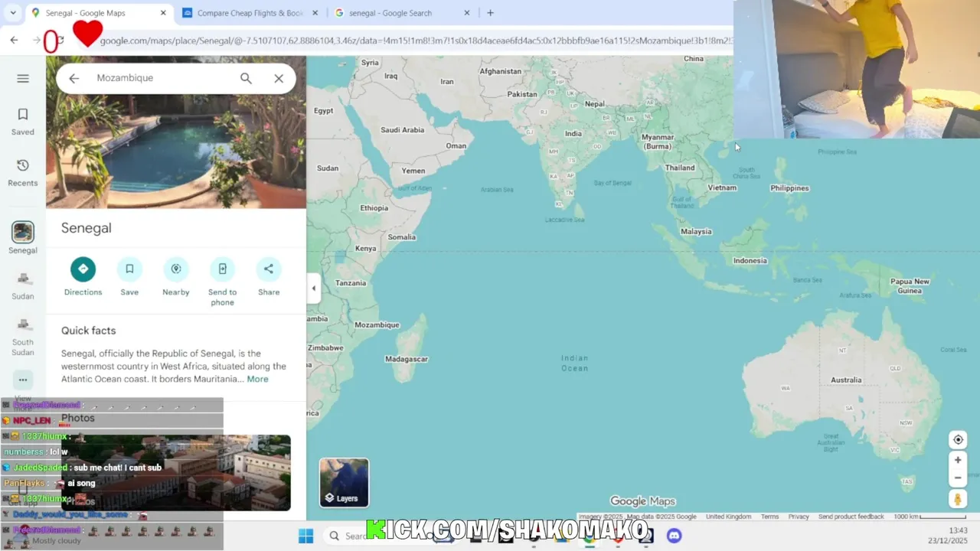This screenshot has height=551, width=980.
Task: Open the Google Maps hamburger menu
Action: point(23,78)
